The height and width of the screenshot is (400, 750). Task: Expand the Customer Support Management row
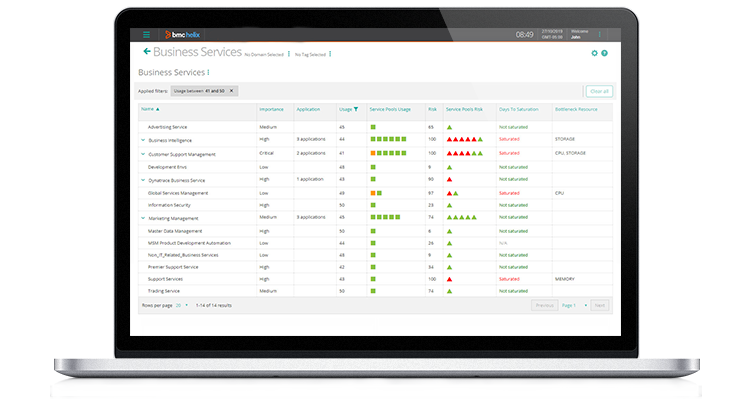pos(143,154)
